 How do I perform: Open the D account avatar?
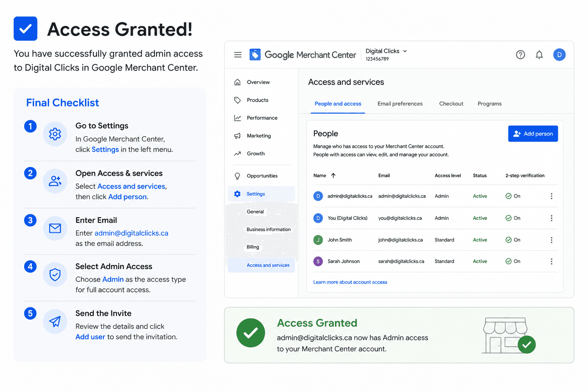click(x=559, y=55)
